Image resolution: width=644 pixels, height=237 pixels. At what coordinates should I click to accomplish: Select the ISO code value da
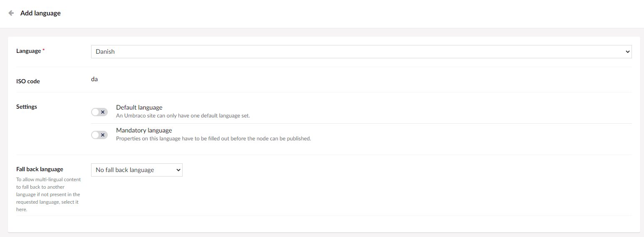(x=94, y=79)
